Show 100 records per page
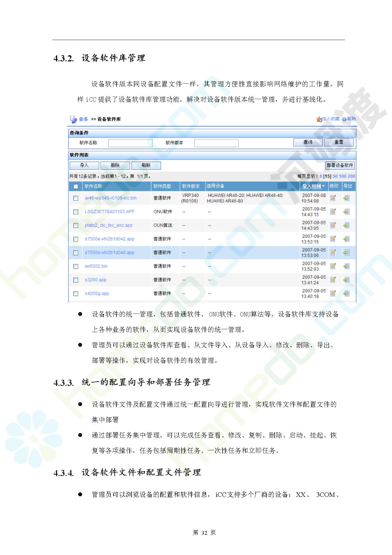Image resolution: width=392 pixels, height=555 pixels. pyautogui.click(x=342, y=176)
